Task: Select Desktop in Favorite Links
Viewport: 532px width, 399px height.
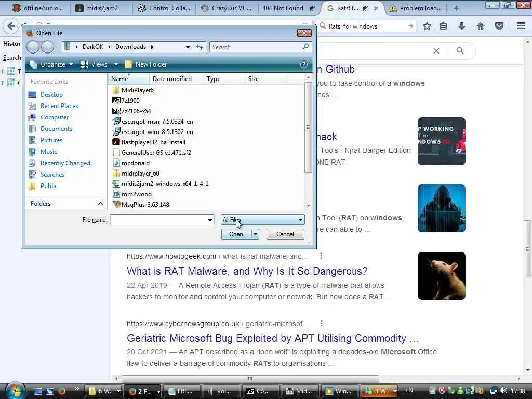Action: coord(51,95)
